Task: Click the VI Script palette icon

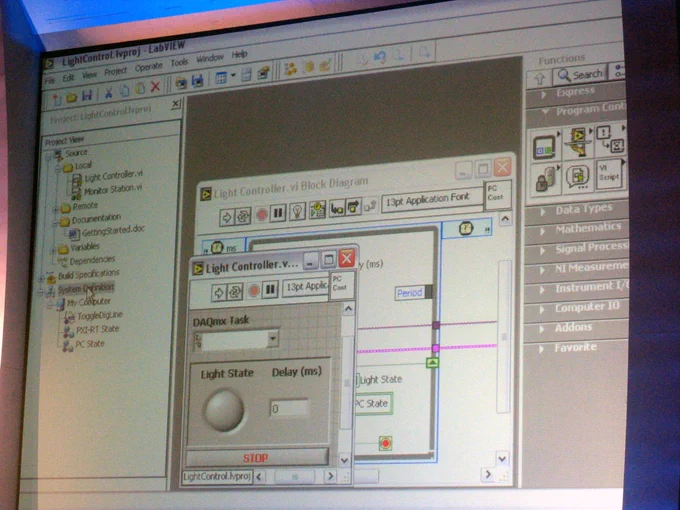Action: click(x=610, y=173)
